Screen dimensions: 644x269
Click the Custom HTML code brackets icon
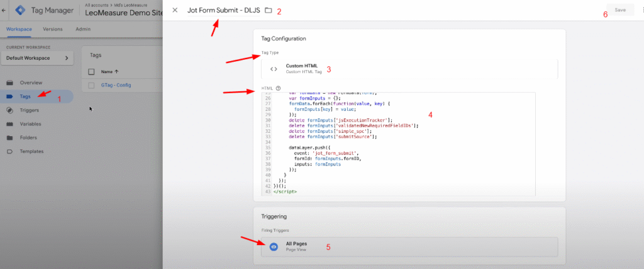pos(274,69)
